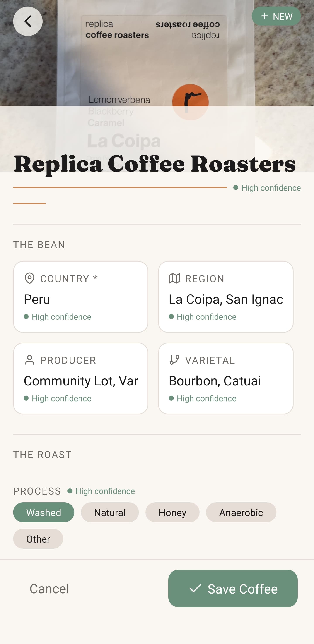Screen dimensions: 314x644
Task: Click the branch icon next to VARIETAL
Action: tap(175, 360)
